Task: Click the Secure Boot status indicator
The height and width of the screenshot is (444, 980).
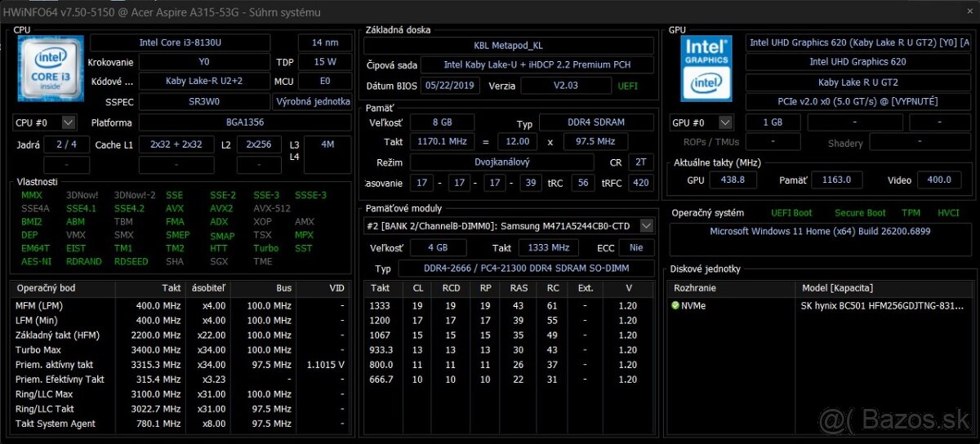Action: [x=860, y=213]
